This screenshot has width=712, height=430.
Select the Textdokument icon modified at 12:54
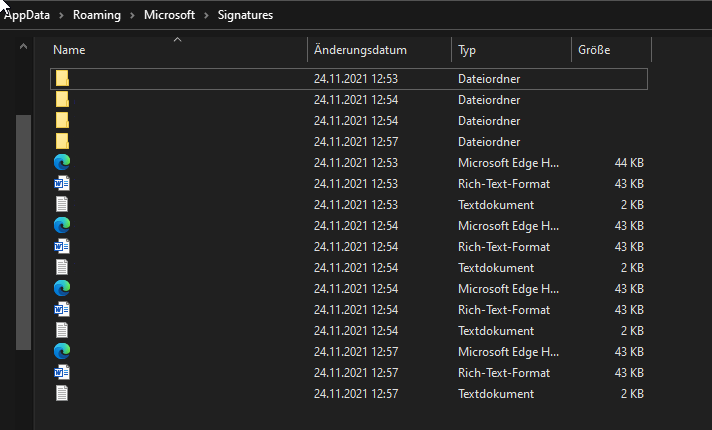click(x=62, y=267)
